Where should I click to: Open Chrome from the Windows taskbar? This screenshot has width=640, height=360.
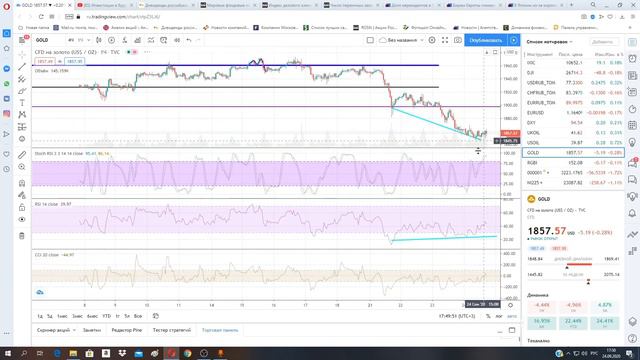click(x=187, y=353)
